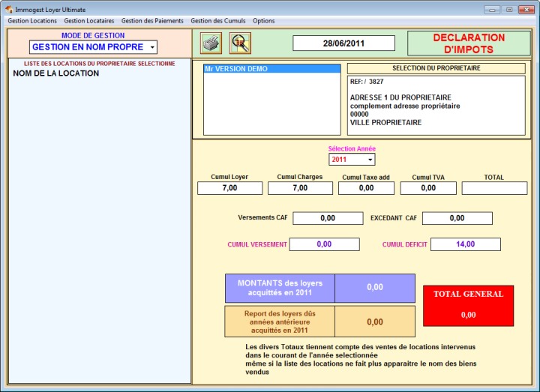Open the Gestion Locataires menu

89,21
